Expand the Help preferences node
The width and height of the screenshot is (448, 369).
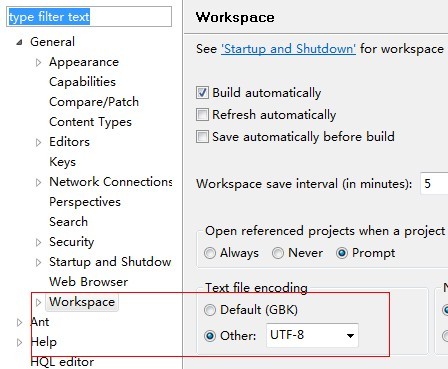tap(20, 342)
